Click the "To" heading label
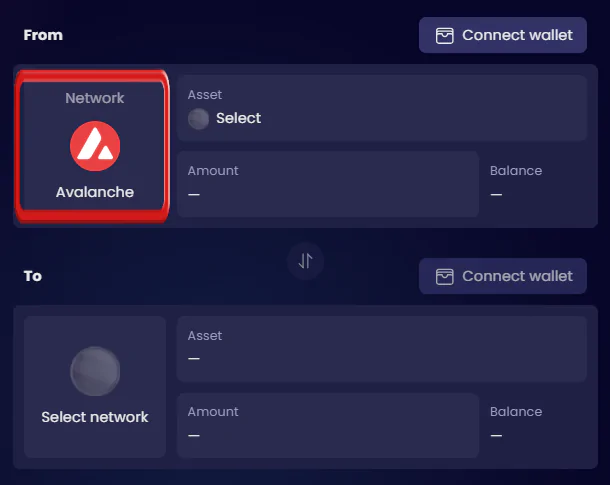 coord(33,276)
